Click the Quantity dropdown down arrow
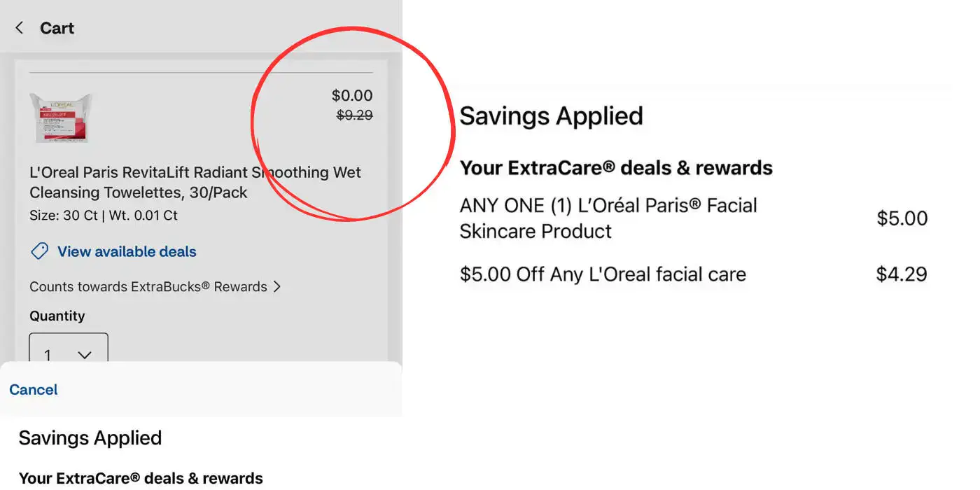The height and width of the screenshot is (490, 980). click(x=85, y=355)
